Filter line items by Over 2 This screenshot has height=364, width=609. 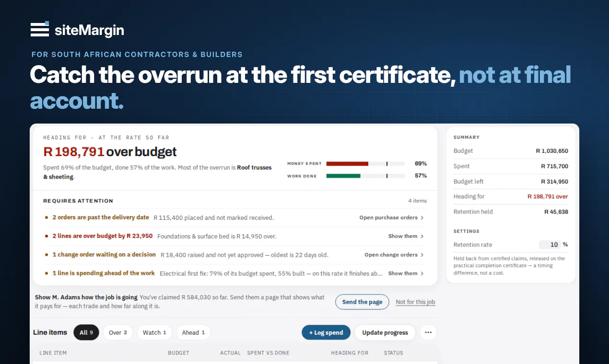click(118, 332)
